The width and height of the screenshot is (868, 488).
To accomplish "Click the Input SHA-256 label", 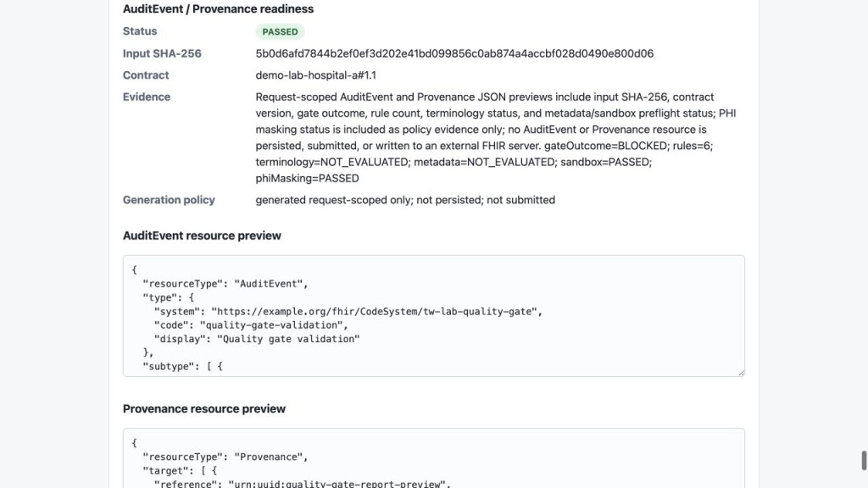I will click(162, 53).
